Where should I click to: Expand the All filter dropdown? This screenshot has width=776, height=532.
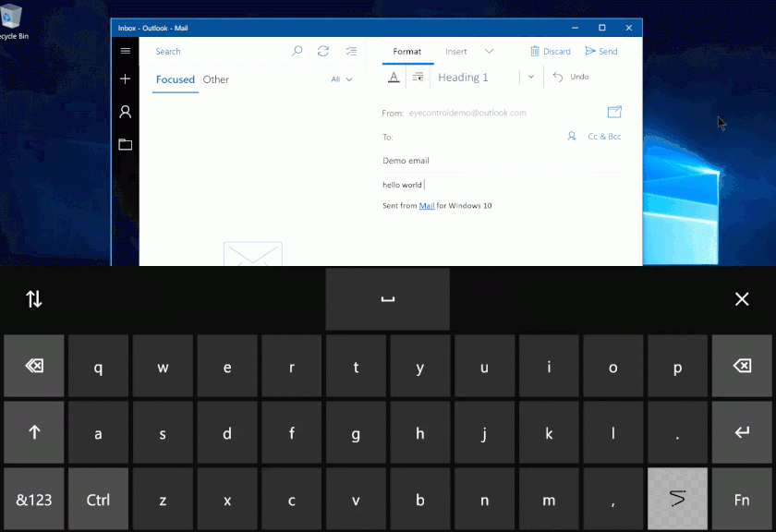click(342, 79)
